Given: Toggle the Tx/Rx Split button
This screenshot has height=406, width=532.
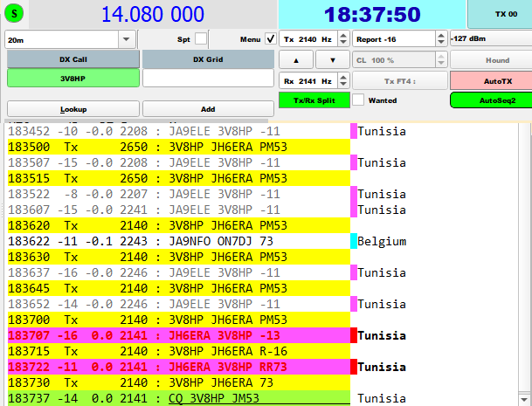Looking at the screenshot, I should point(314,100).
